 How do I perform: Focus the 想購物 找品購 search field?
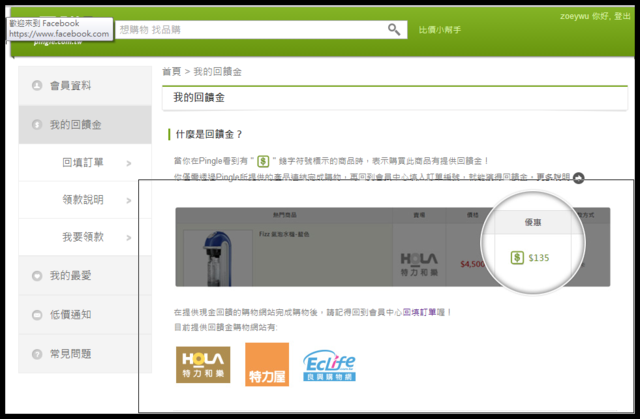pyautogui.click(x=261, y=30)
